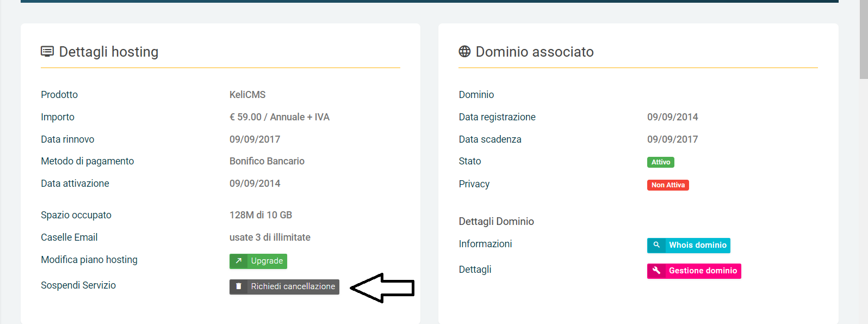Click the Informazioni label
868x324 pixels.
click(x=486, y=244)
